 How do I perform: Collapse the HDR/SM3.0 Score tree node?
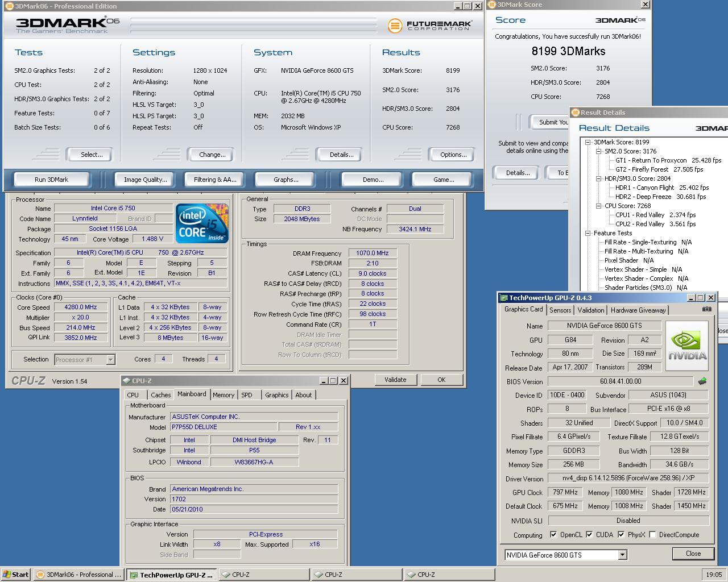[x=599, y=178]
